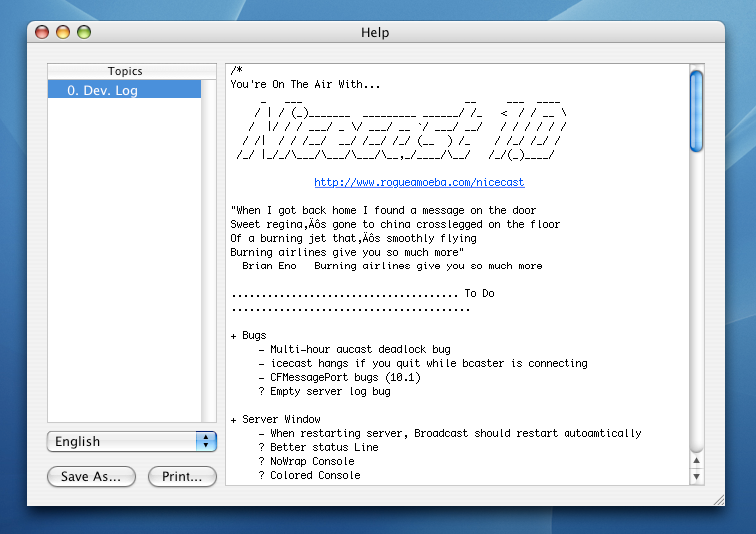The width and height of the screenshot is (756, 534).
Task: Click 'Burning airlines give you so much more"' quote line
Action: coord(347,252)
